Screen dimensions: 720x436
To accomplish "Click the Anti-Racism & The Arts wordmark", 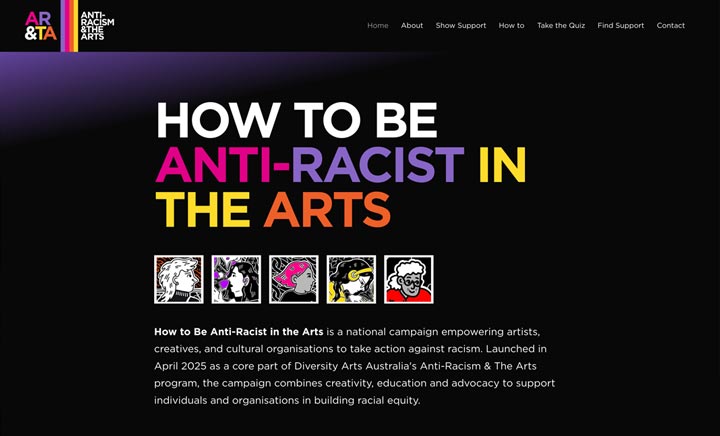I will 96,25.
